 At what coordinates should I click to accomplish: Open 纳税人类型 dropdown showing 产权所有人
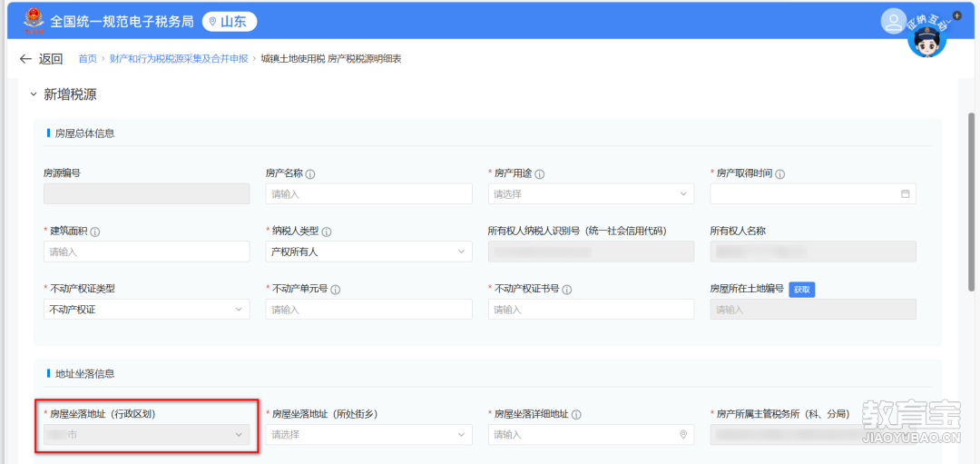368,252
